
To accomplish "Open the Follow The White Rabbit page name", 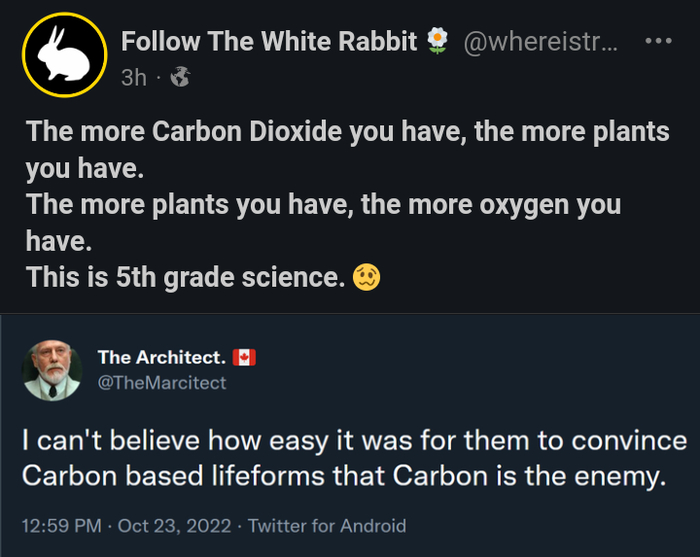I will click(x=269, y=42).
